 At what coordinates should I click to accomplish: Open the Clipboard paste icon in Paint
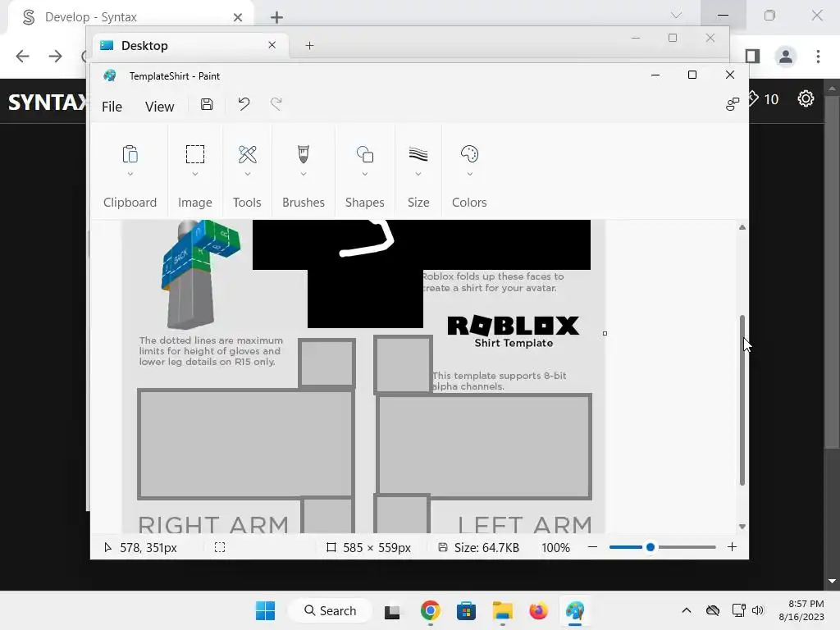pyautogui.click(x=130, y=154)
